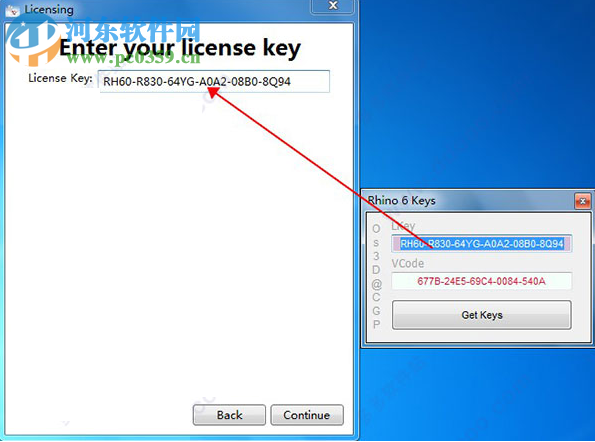Image resolution: width=595 pixels, height=442 pixels.
Task: Select the highlighted LKey text field
Action: pyautogui.click(x=482, y=244)
